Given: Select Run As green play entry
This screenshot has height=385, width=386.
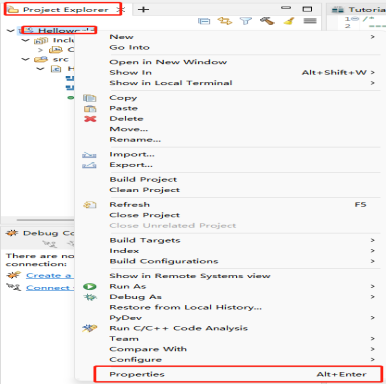Looking at the screenshot, I should point(128,286).
